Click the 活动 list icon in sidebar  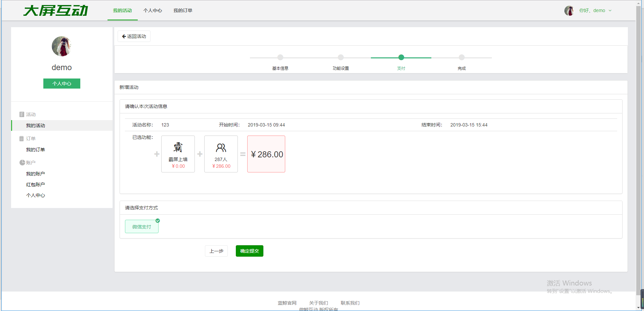pos(22,114)
